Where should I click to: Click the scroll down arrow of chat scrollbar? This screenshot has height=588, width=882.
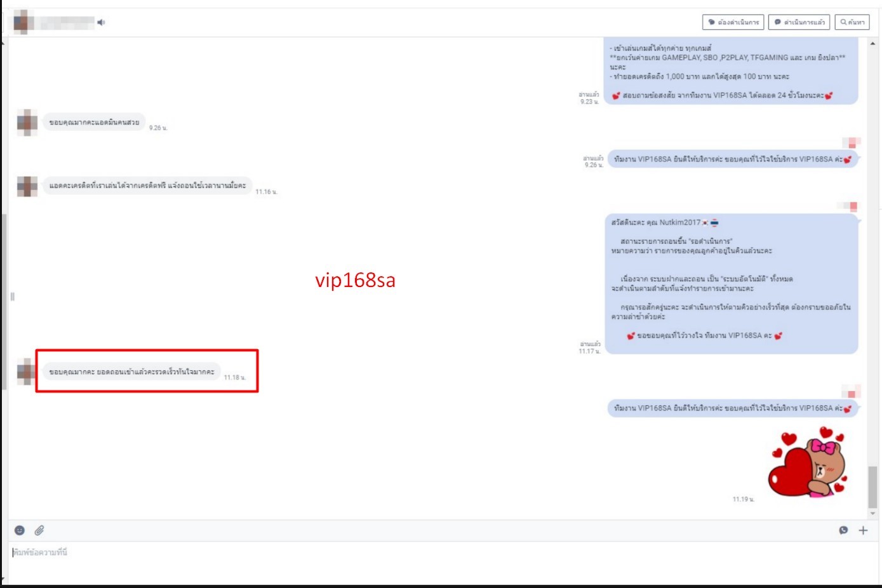tap(872, 513)
